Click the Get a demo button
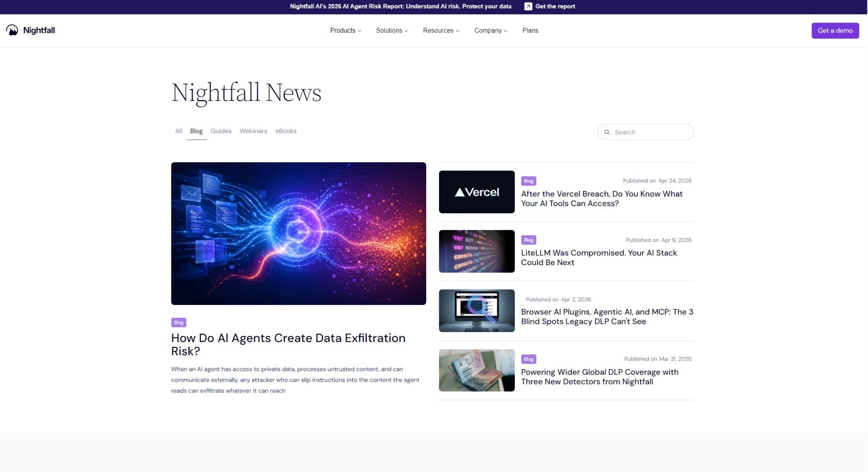 click(x=835, y=31)
